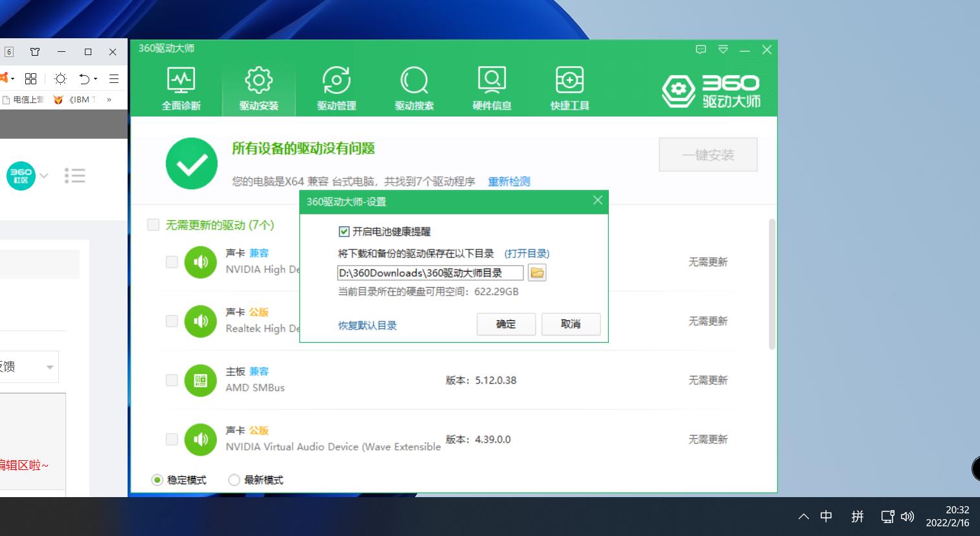Select the 最新模式 radio button
Image resolution: width=980 pixels, height=536 pixels.
234,480
